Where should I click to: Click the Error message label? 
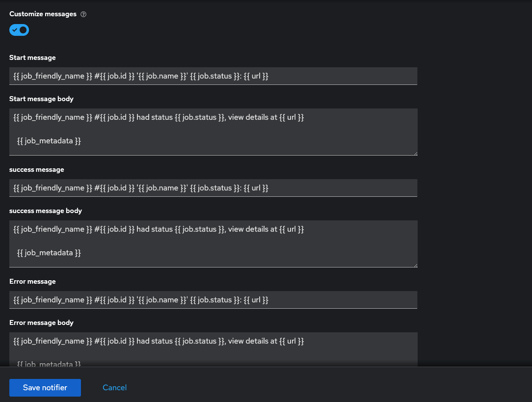(x=32, y=281)
